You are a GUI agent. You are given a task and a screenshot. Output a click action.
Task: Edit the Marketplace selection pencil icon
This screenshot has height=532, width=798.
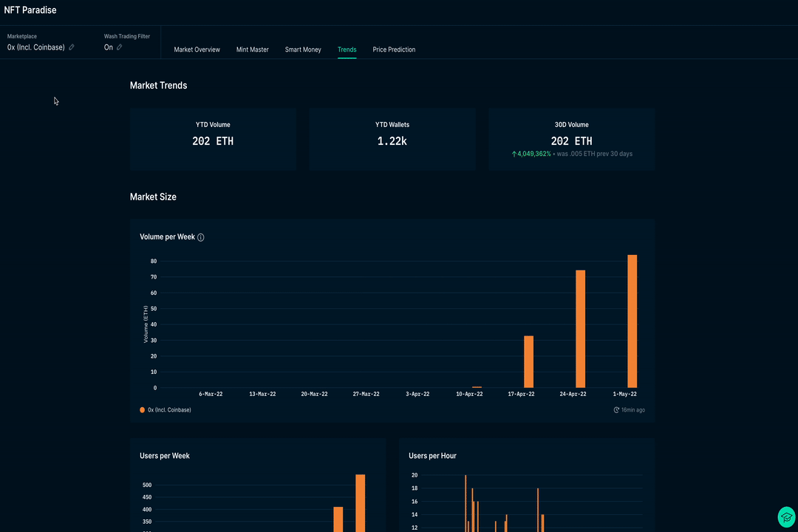pos(72,47)
